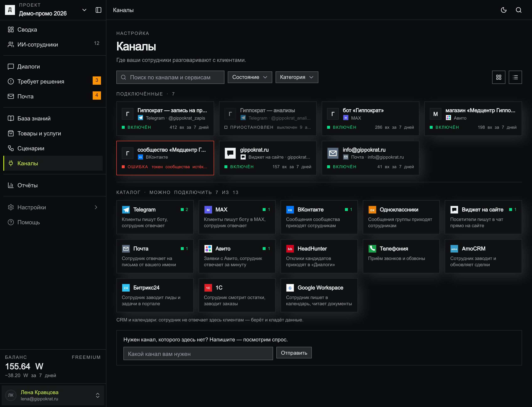This screenshot has height=407, width=532.
Task: Open the global search magnifier icon
Action: [x=519, y=10]
